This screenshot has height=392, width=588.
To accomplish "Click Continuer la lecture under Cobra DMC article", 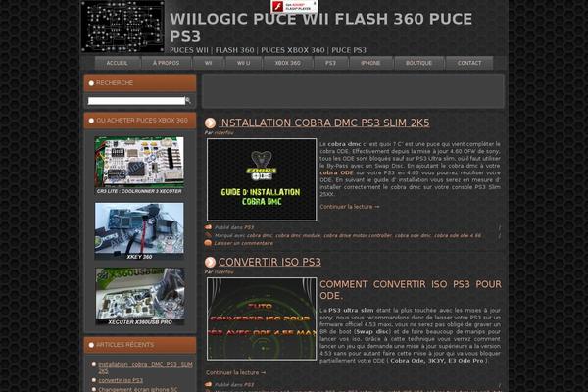I will 350,207.
